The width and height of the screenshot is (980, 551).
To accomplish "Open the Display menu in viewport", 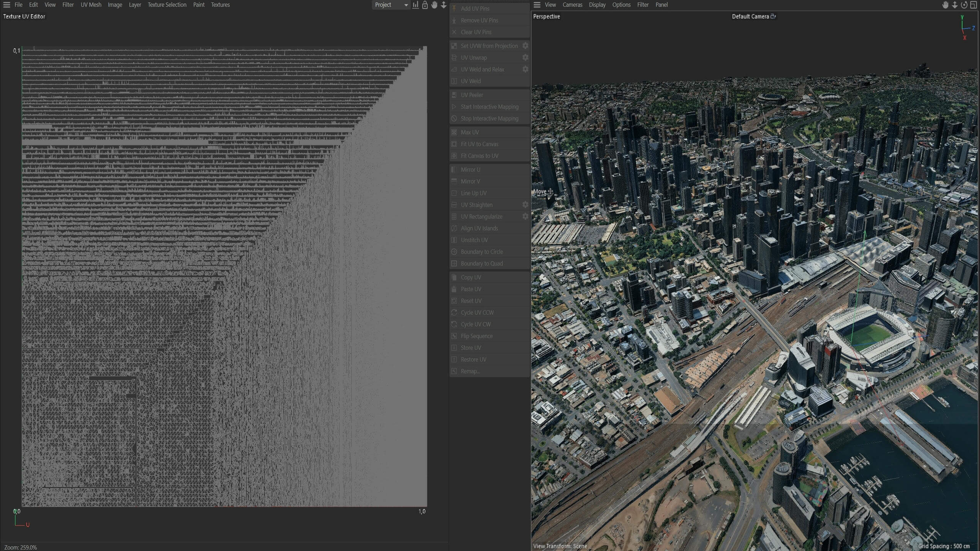I will (597, 5).
